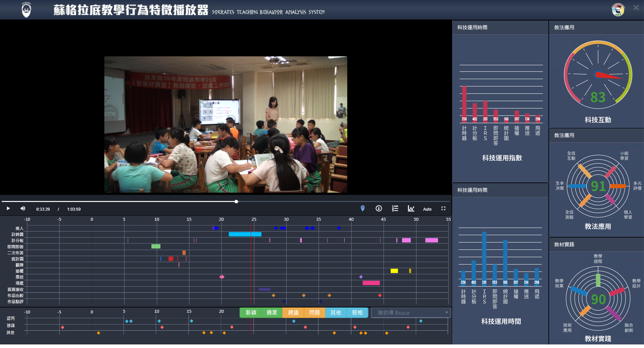Click the yellow 搶權 timeline block
Screen dimensions: 644x348
[x=394, y=271]
